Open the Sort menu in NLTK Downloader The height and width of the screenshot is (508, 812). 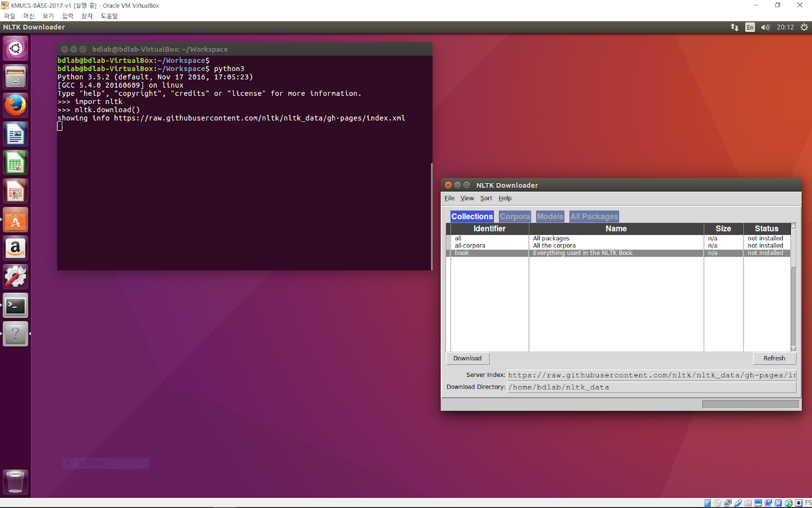(486, 198)
